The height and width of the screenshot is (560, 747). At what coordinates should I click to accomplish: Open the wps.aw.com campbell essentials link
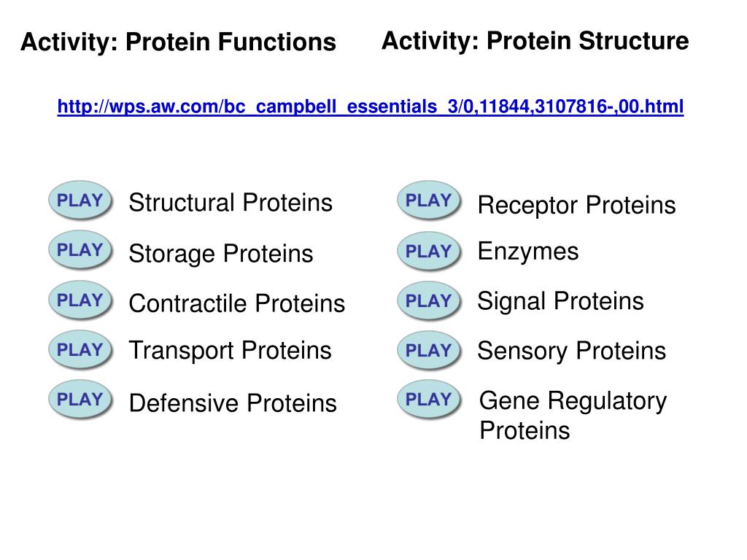pyautogui.click(x=370, y=106)
